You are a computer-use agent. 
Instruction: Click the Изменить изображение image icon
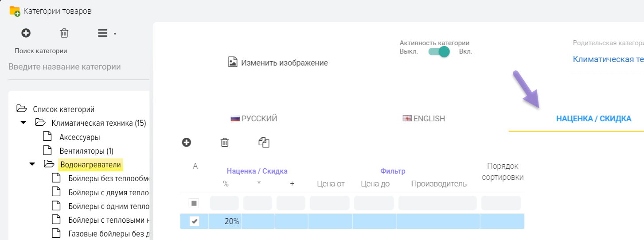pos(233,62)
